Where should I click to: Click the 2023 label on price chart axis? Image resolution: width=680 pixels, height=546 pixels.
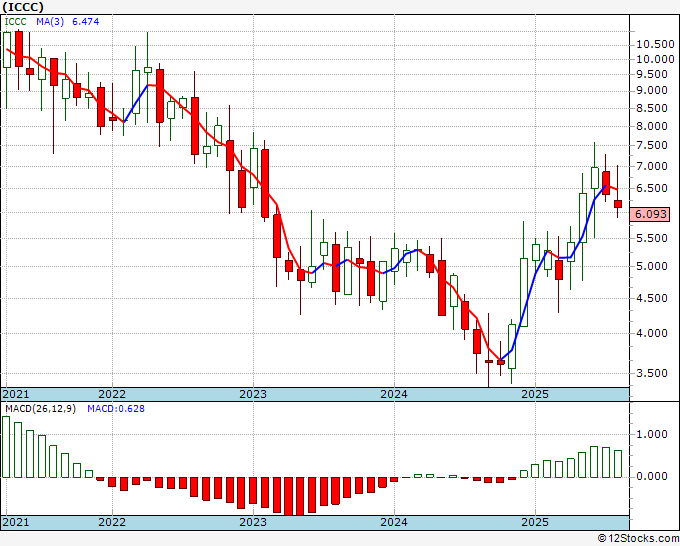tap(253, 394)
